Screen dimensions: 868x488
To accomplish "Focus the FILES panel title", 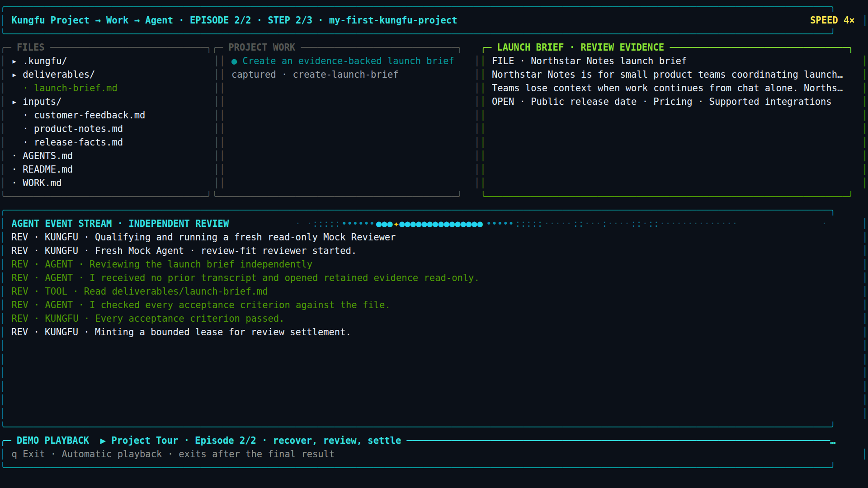I will point(31,47).
